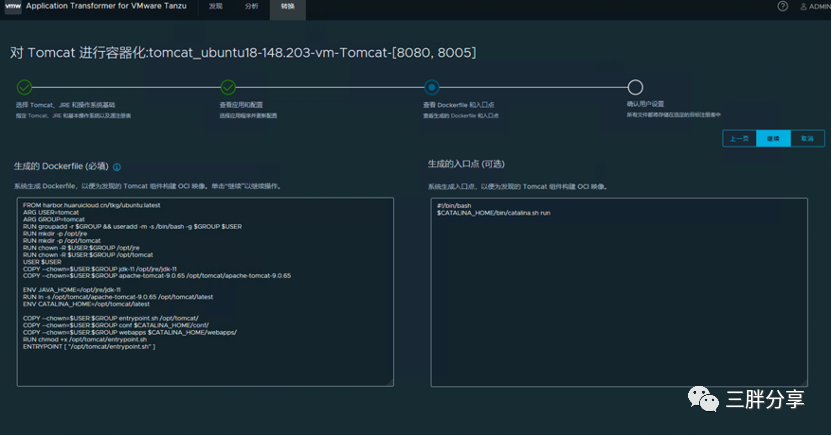This screenshot has width=832, height=436.
Task: Click the info icon beside 生成的 Dockerfile
Action: 117,167
